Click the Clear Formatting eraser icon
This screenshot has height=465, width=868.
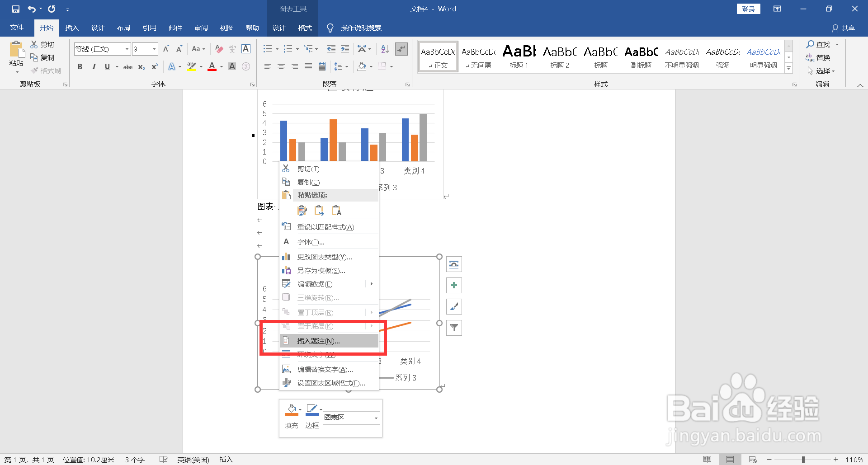(x=219, y=49)
